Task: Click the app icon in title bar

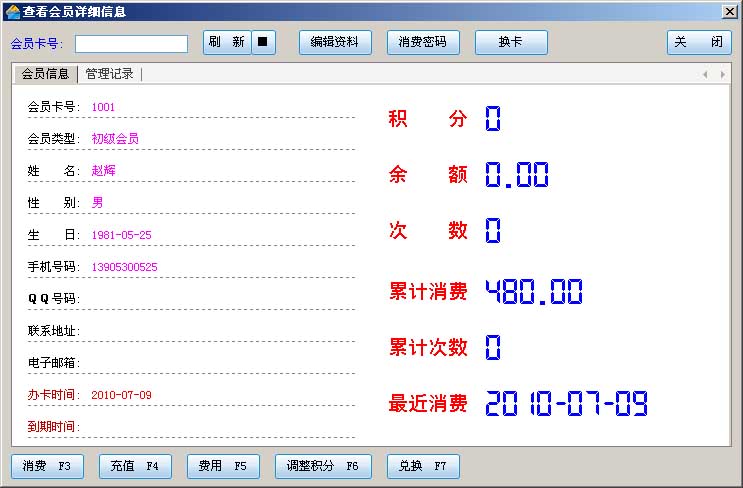Action: coord(13,11)
